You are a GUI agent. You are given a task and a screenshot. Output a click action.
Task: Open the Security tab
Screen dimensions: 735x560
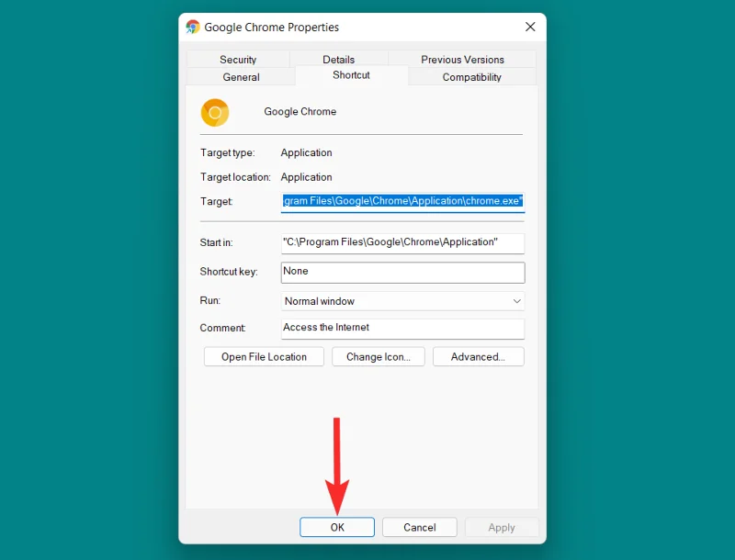coord(239,59)
